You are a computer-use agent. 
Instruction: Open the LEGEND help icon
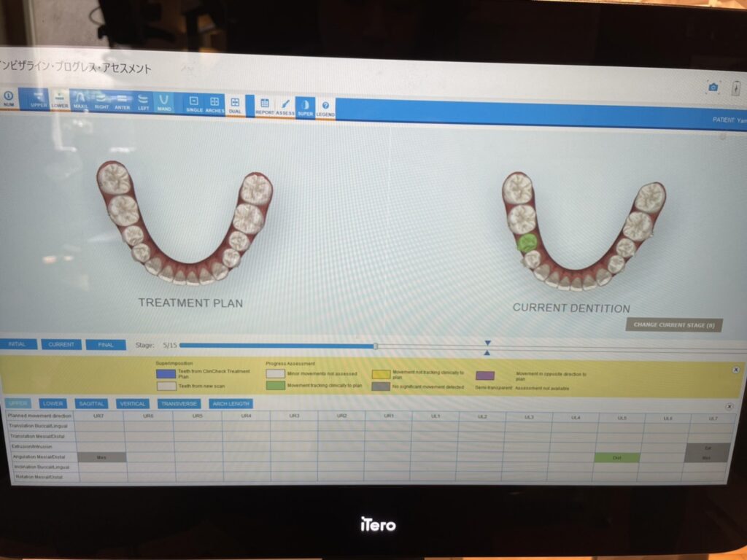(325, 108)
